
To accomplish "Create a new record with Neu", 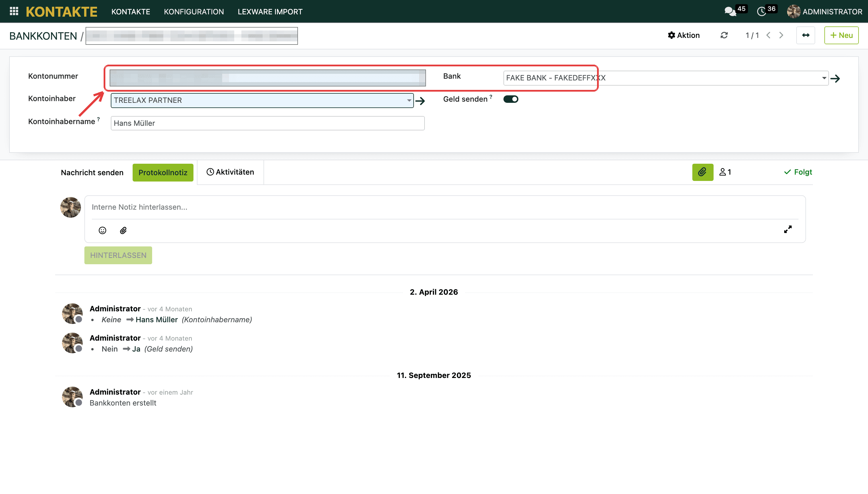I will tap(841, 35).
